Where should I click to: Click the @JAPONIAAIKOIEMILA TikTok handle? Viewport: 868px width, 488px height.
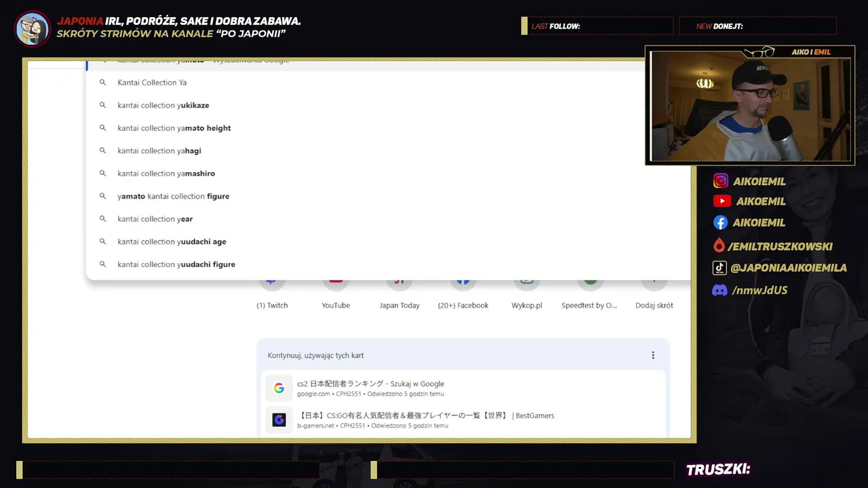point(789,268)
